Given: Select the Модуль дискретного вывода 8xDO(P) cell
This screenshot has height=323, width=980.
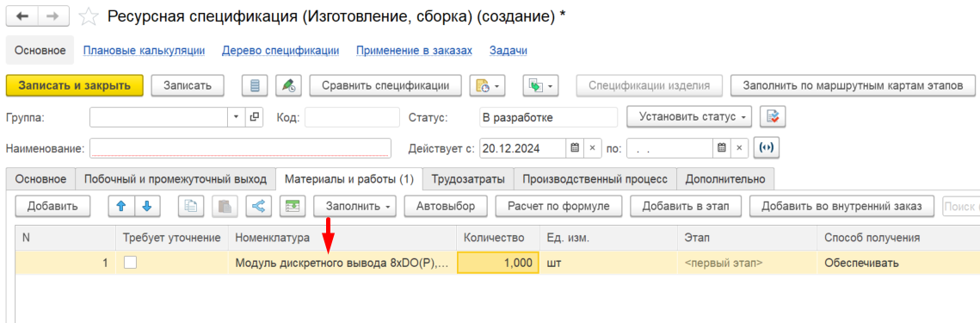Looking at the screenshot, I should pyautogui.click(x=342, y=263).
